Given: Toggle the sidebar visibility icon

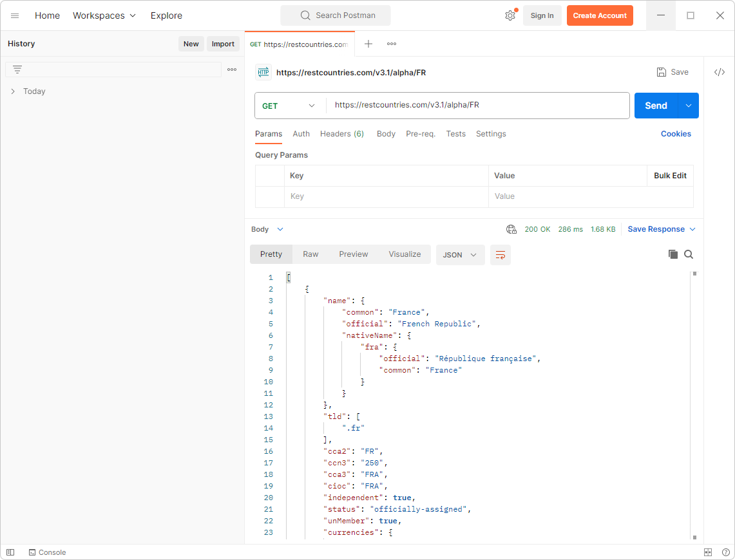Looking at the screenshot, I should [x=10, y=552].
